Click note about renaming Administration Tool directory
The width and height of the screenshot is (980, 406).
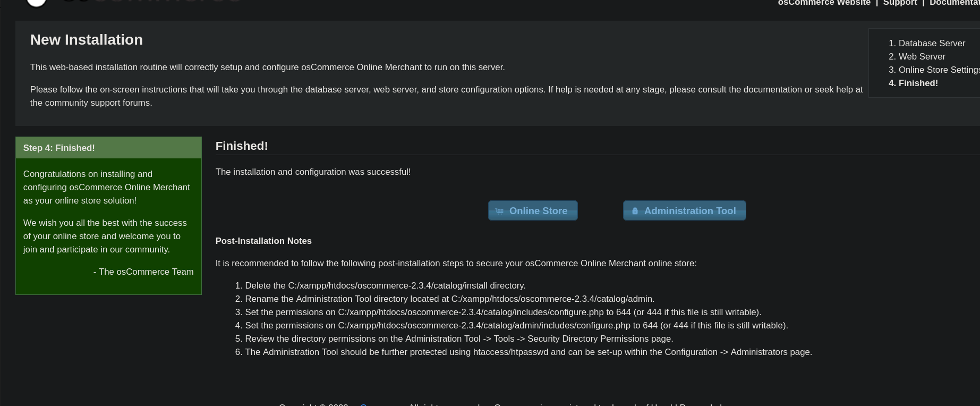pyautogui.click(x=449, y=299)
